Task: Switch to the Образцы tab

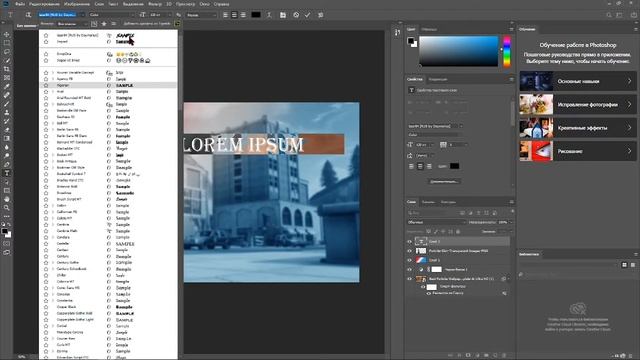Action: pyautogui.click(x=429, y=29)
